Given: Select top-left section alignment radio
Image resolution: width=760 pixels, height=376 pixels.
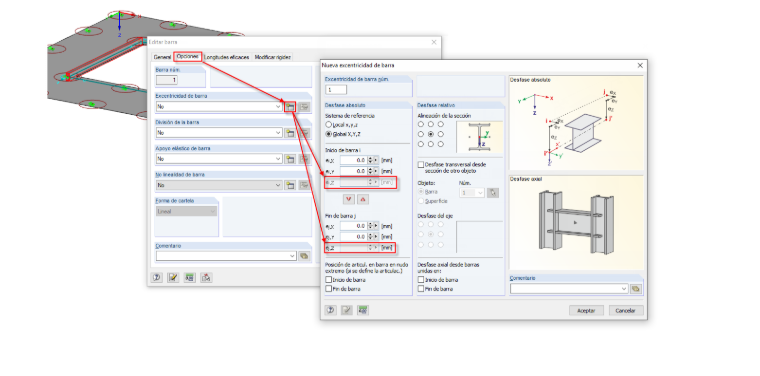Looking at the screenshot, I should (x=421, y=124).
